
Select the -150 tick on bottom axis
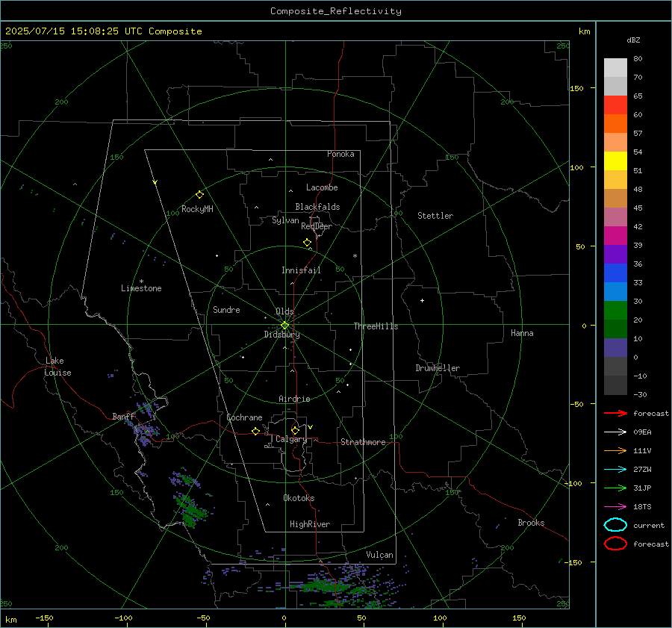[44, 618]
